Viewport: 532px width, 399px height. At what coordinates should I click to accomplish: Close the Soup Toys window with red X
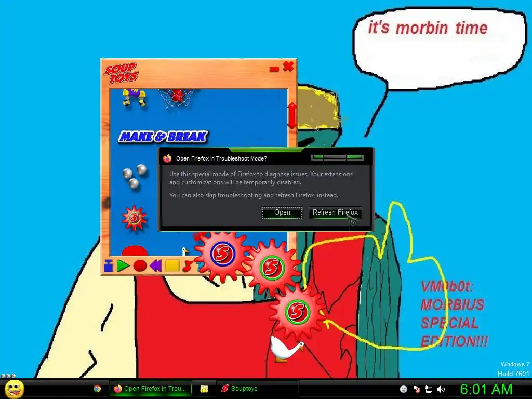pos(288,66)
